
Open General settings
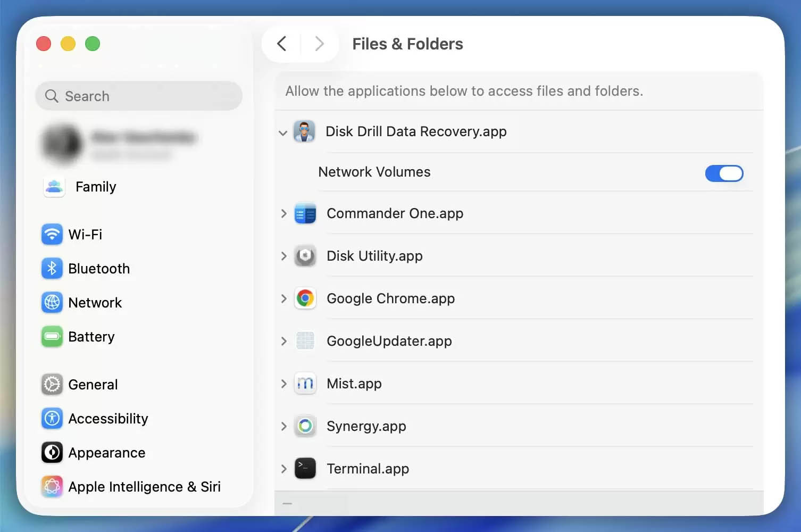click(x=139, y=385)
